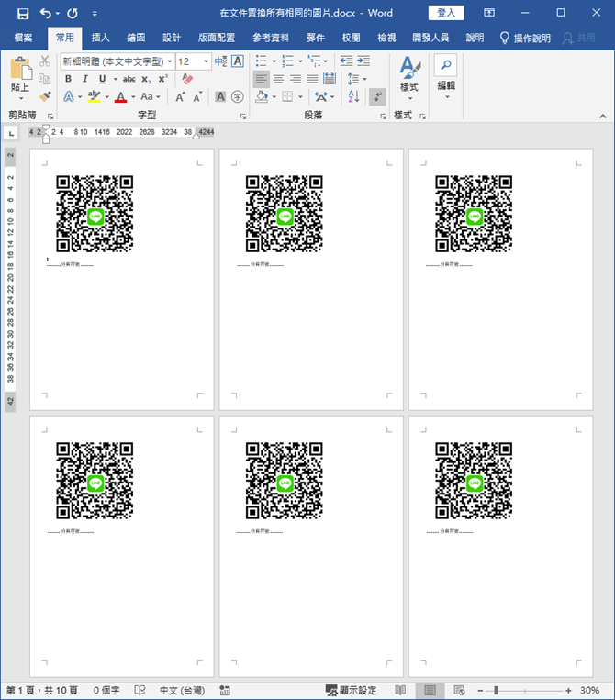Open the File tab

pos(23,38)
